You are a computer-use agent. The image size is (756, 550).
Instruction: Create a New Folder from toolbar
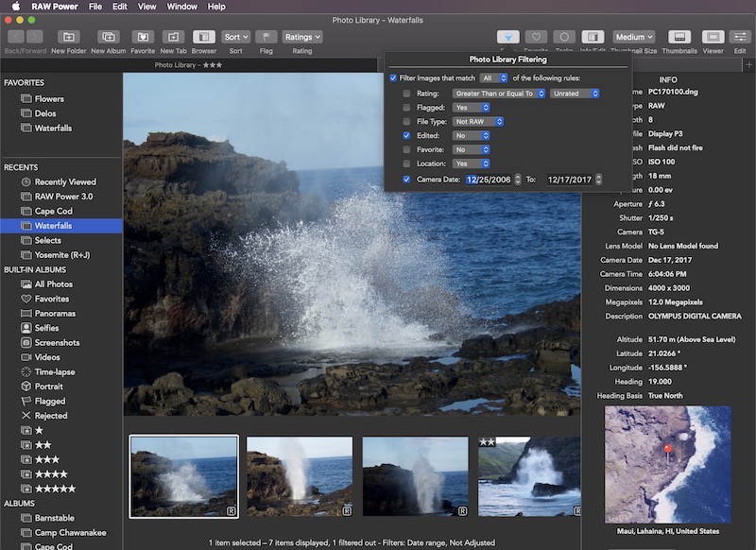point(69,37)
